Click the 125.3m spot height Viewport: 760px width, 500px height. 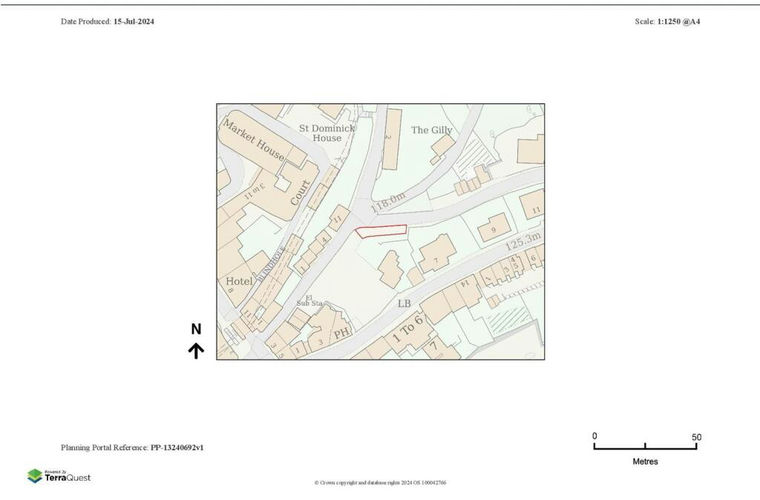pyautogui.click(x=522, y=241)
